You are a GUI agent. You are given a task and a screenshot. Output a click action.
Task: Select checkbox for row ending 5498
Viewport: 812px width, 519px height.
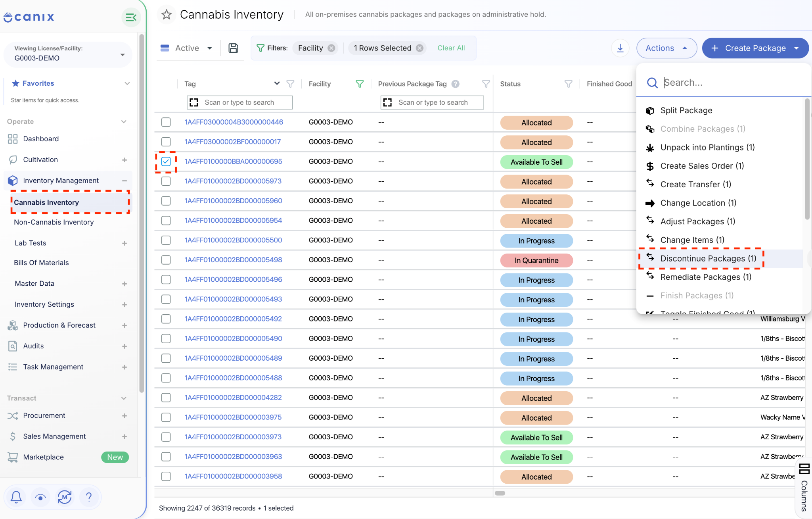(166, 260)
